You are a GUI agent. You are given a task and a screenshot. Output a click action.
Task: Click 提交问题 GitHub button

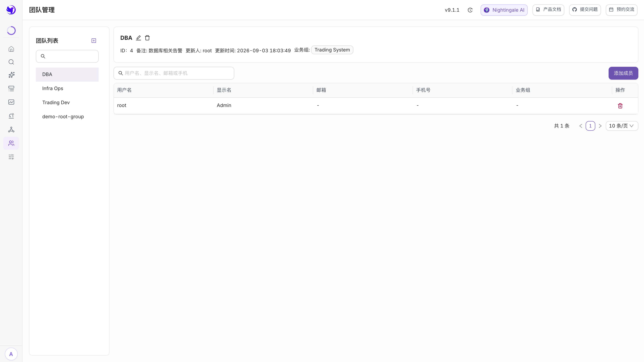tap(585, 10)
